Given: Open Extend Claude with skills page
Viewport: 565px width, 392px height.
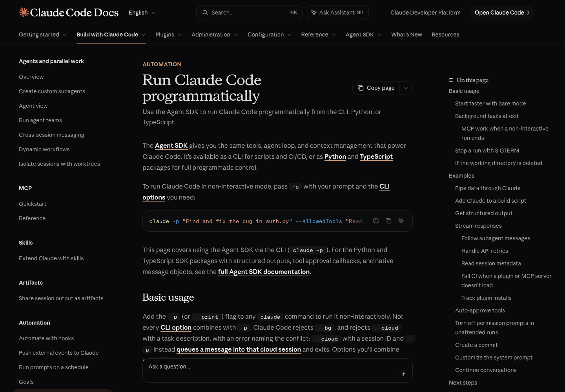Looking at the screenshot, I should point(51,258).
